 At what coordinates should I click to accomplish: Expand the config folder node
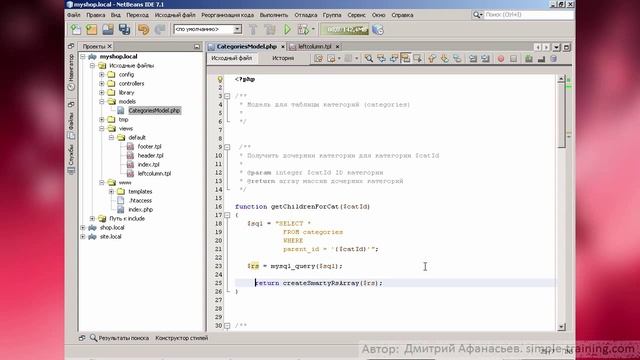point(102,74)
